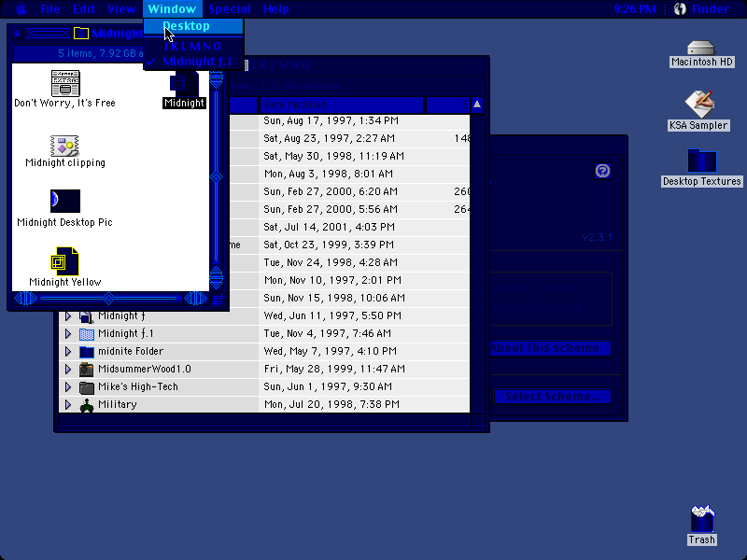The width and height of the screenshot is (747, 560).
Task: Open the Edit menu
Action: coord(84,9)
